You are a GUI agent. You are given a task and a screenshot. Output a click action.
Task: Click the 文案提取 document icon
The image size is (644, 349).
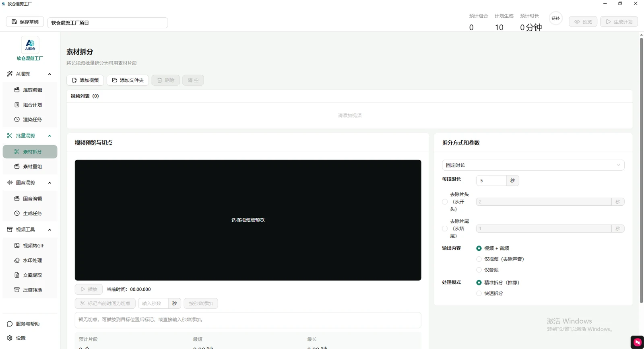(x=17, y=275)
